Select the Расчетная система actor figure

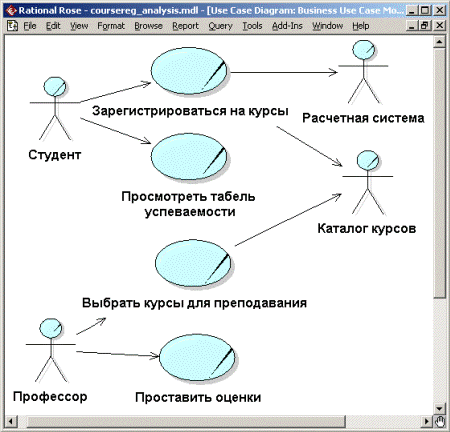click(x=363, y=72)
